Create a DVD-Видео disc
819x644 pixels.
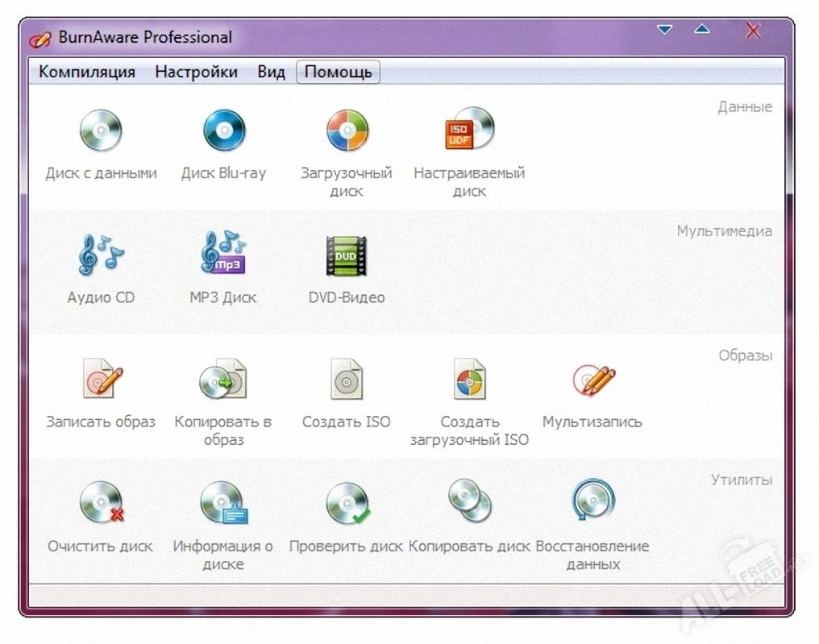[x=347, y=256]
